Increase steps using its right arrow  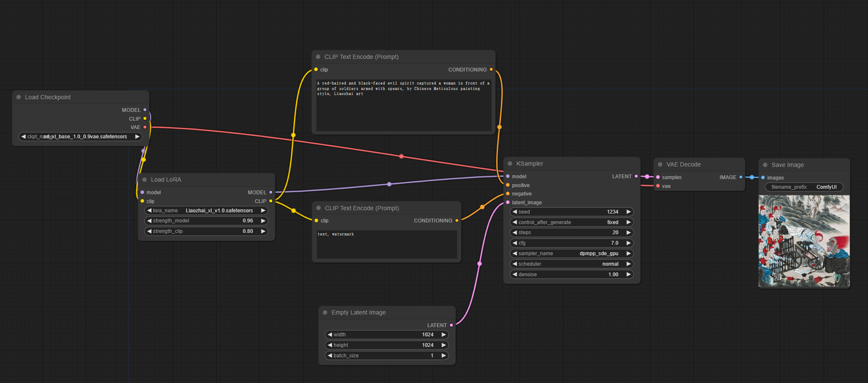click(x=629, y=232)
